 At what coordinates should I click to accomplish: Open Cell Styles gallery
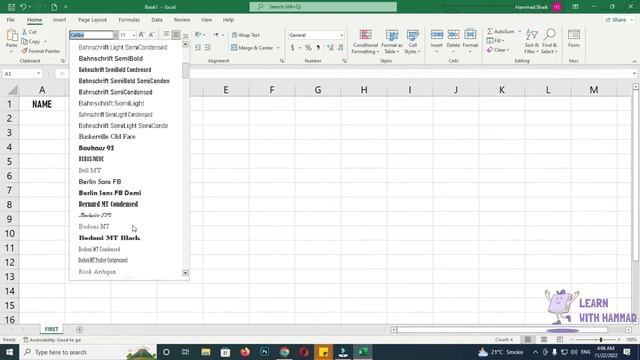click(x=413, y=41)
